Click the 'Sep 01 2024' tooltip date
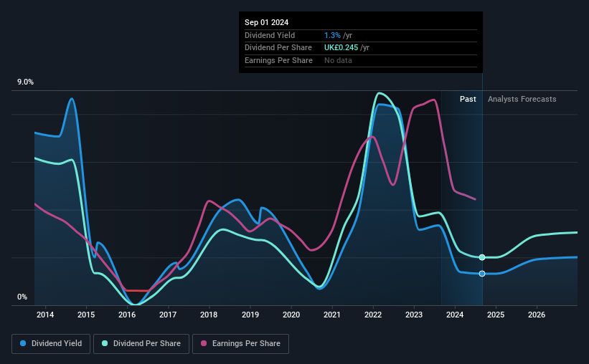The width and height of the screenshot is (589, 364). (266, 22)
